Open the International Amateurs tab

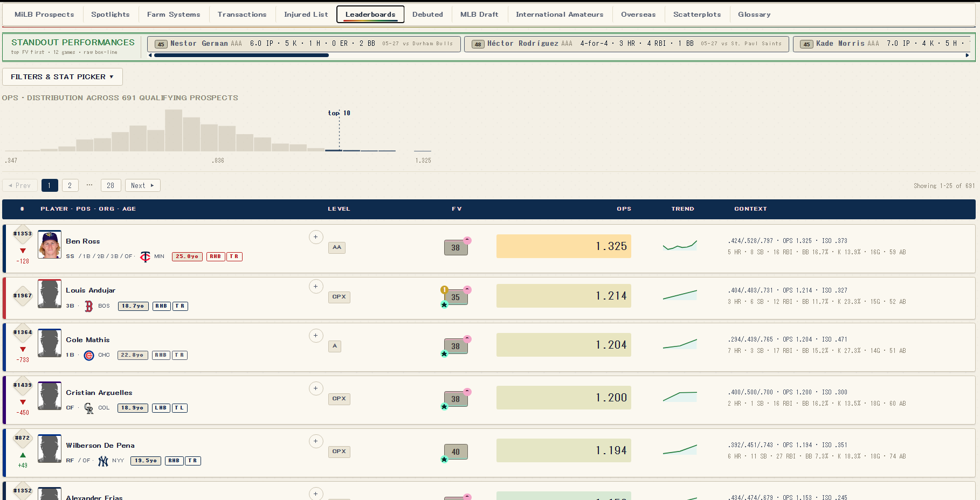tap(560, 15)
